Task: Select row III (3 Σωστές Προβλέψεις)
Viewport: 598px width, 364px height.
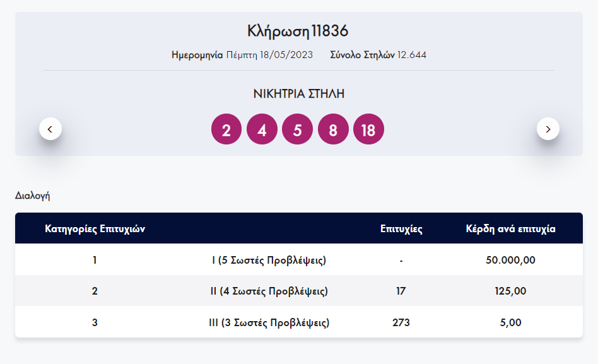Action: coord(269,323)
